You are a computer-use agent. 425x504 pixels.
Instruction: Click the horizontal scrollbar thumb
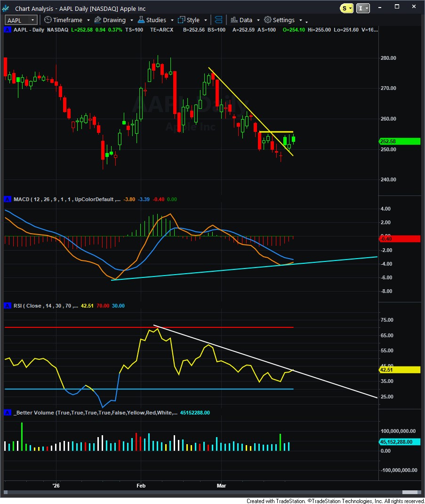(409, 492)
